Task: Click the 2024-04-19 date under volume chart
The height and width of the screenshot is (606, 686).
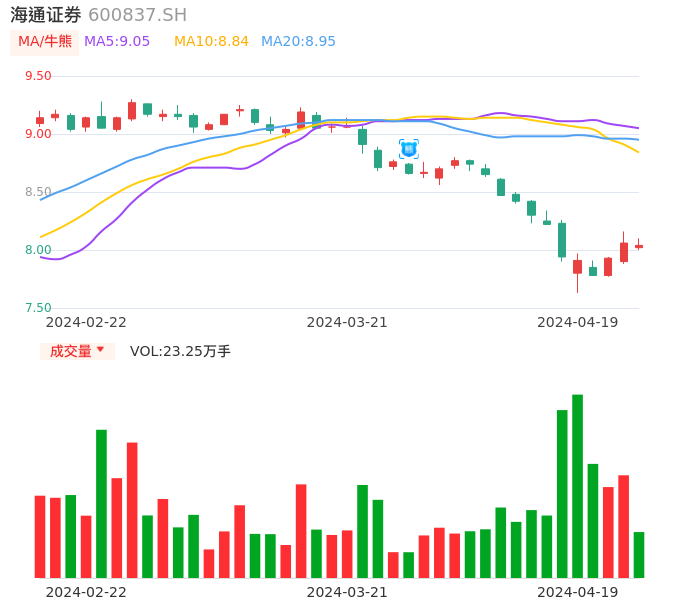Action: (x=578, y=592)
